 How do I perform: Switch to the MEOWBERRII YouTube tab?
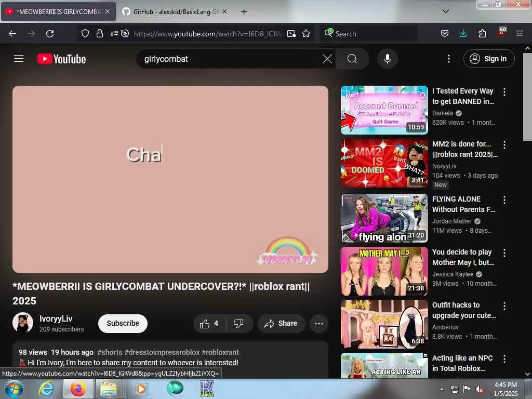(x=58, y=11)
